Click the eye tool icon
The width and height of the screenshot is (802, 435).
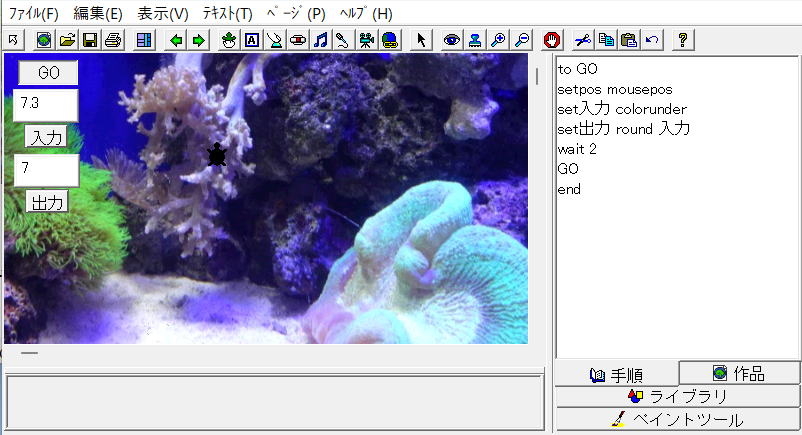coord(452,39)
